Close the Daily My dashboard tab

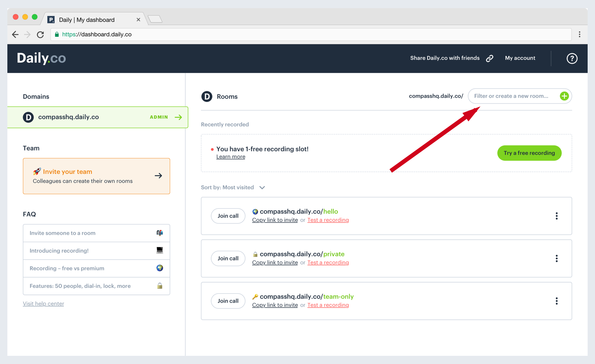[x=138, y=20]
